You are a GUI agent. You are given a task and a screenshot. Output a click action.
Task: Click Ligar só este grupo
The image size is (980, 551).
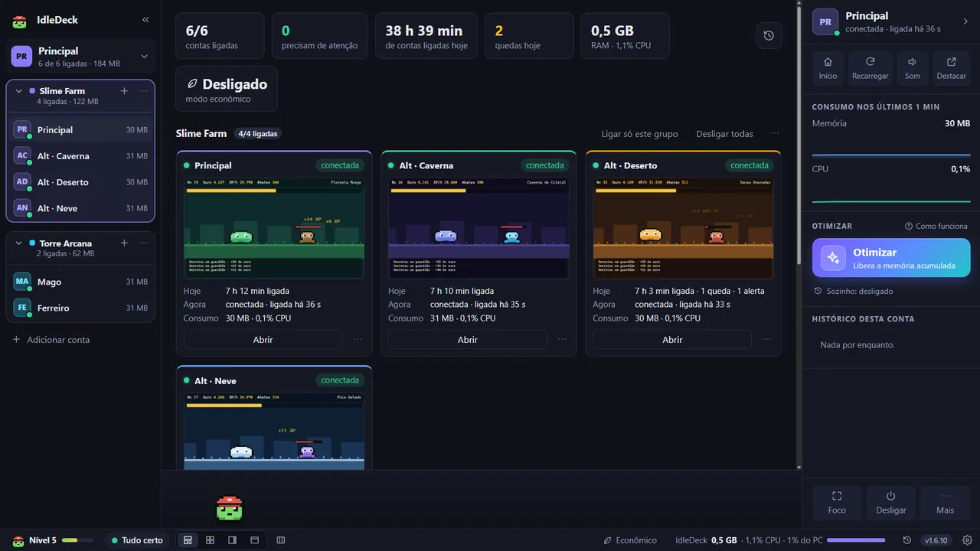tap(639, 134)
